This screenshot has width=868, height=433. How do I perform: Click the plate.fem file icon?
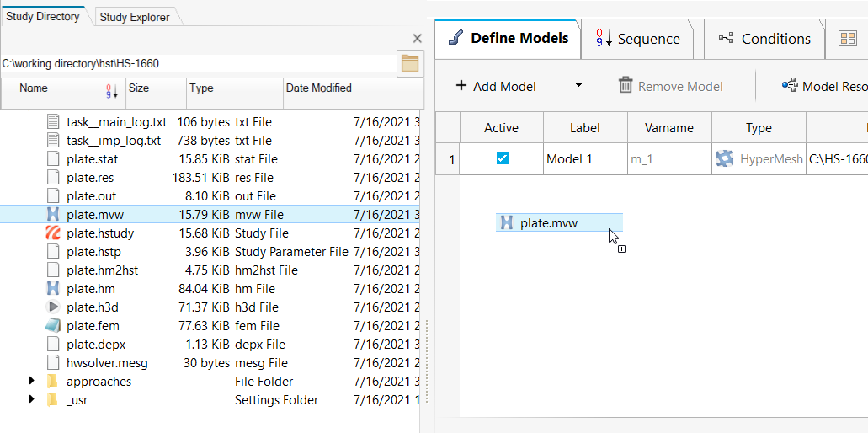click(x=52, y=326)
